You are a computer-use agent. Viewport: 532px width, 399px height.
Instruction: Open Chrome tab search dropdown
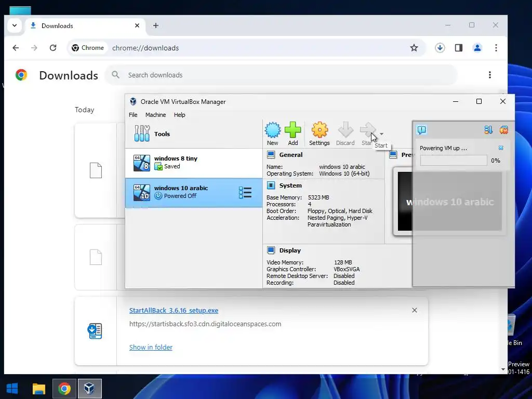[15, 25]
